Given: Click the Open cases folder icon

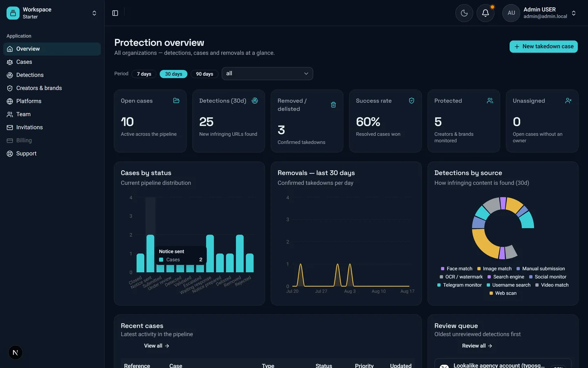Looking at the screenshot, I should (176, 101).
